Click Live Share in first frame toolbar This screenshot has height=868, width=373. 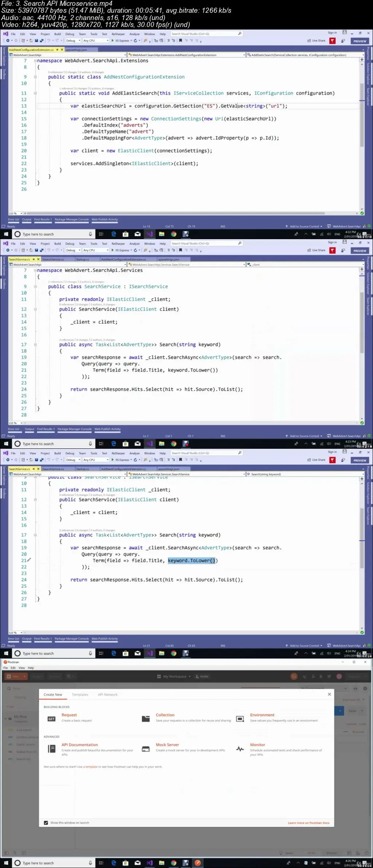(x=316, y=41)
